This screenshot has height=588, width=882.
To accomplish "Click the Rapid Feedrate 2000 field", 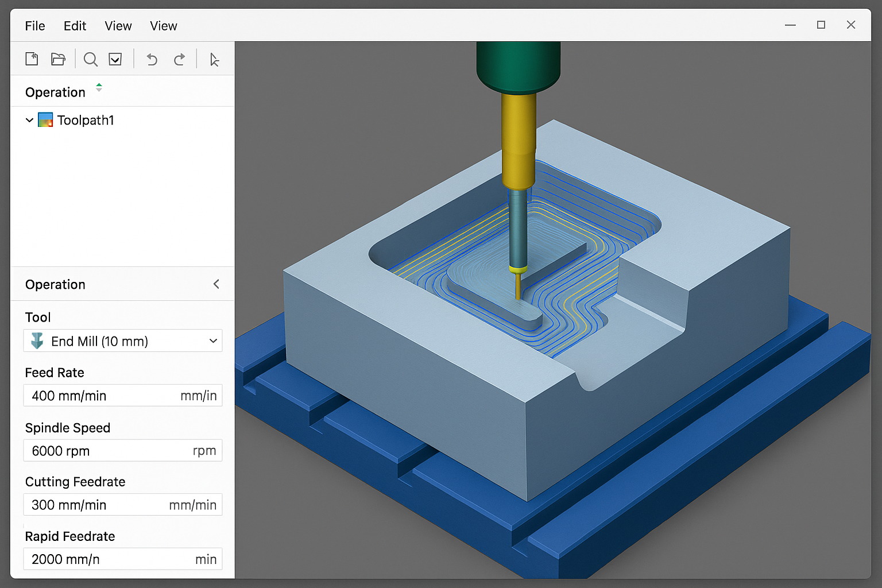I will [x=123, y=559].
